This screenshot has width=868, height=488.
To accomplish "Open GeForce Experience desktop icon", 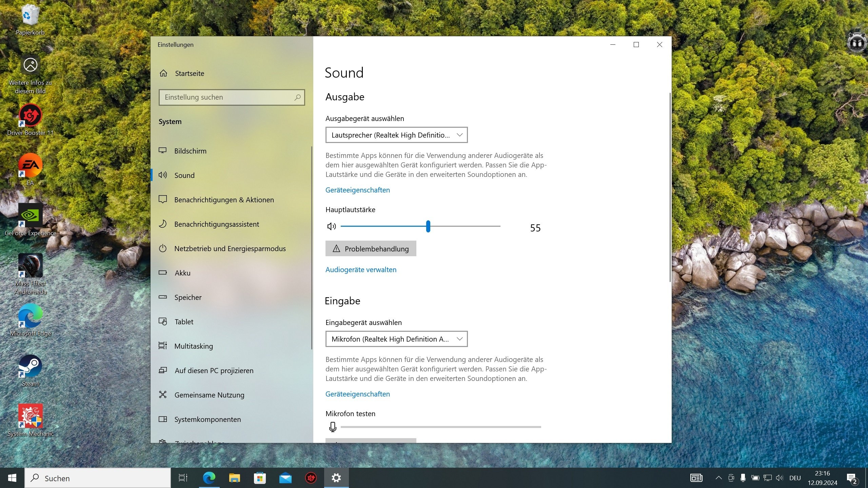I will point(30,216).
